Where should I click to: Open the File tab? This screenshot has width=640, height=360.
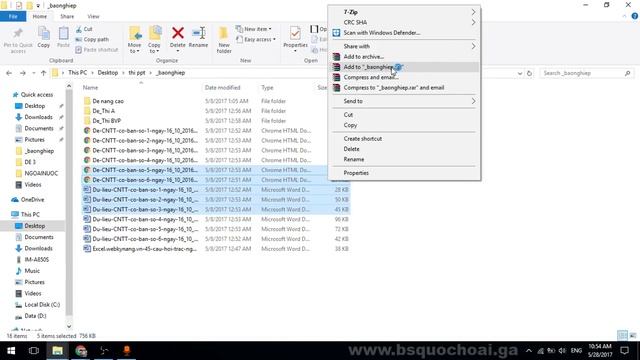pos(13,16)
